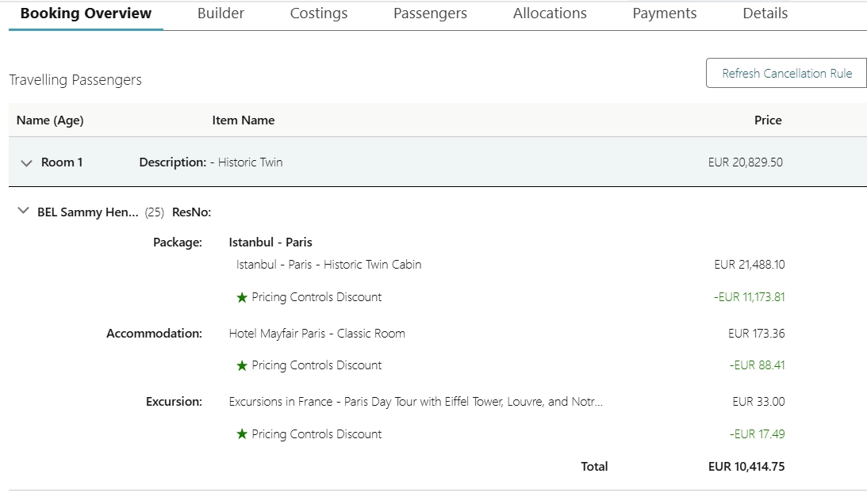867x504 pixels.
Task: Click the Name (Age) column header
Action: tap(50, 120)
